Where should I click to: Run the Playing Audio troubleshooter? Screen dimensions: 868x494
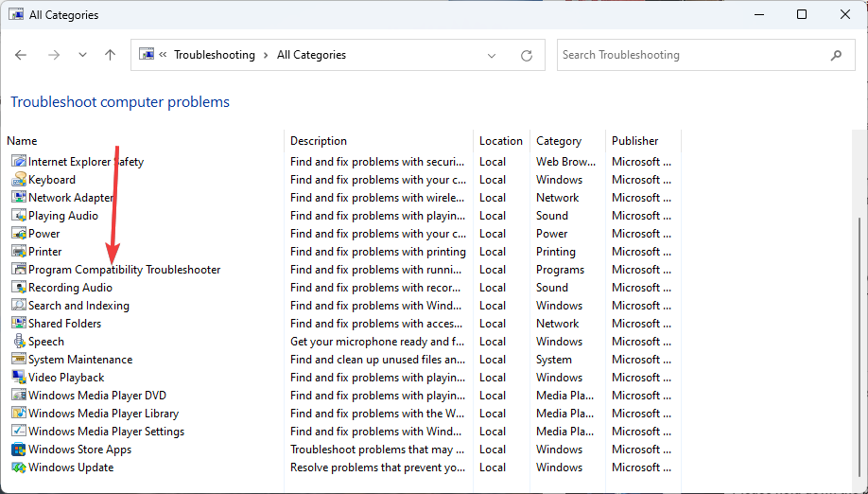pos(63,216)
